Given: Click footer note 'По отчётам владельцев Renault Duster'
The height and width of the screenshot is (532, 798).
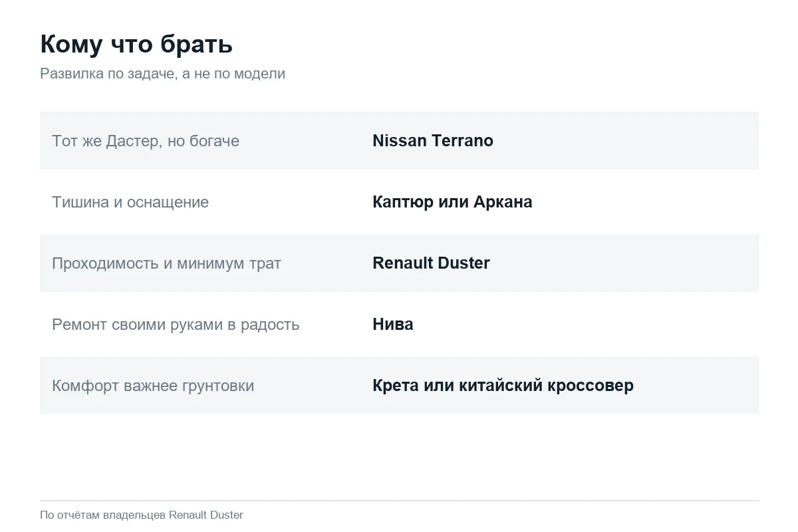Looking at the screenshot, I should [142, 515].
